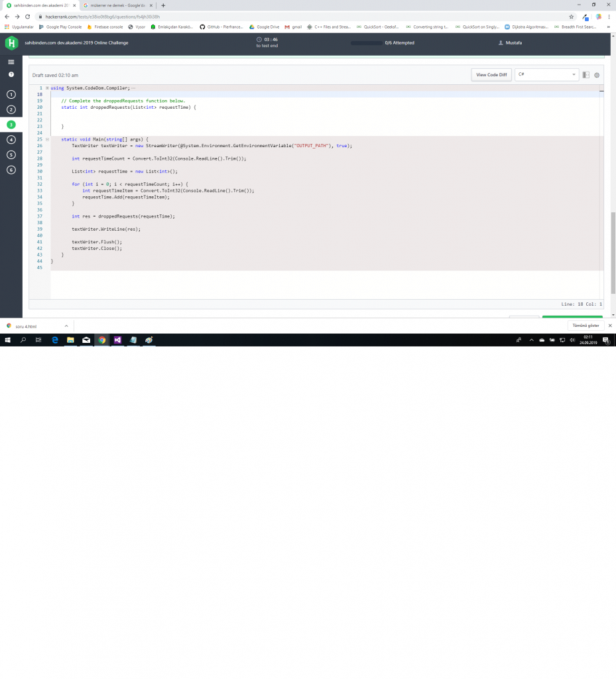
Task: Close the downloads bar
Action: click(x=610, y=326)
